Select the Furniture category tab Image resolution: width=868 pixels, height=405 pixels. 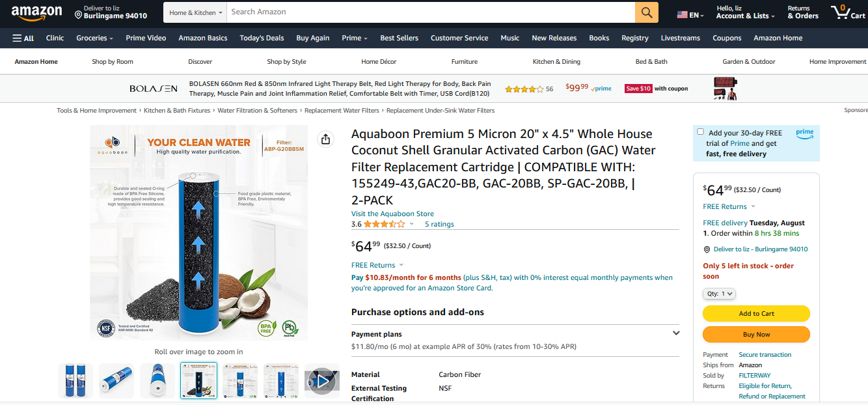[x=465, y=62]
